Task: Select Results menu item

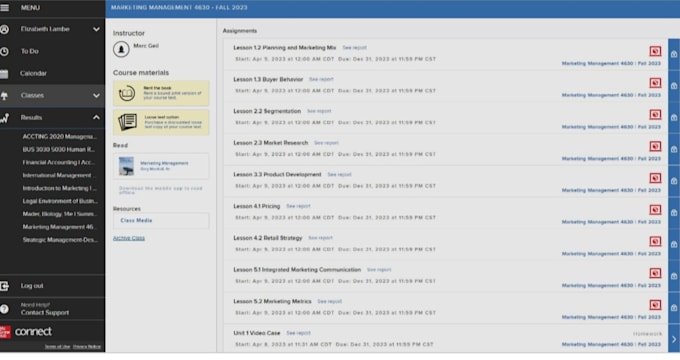Action: (31, 118)
